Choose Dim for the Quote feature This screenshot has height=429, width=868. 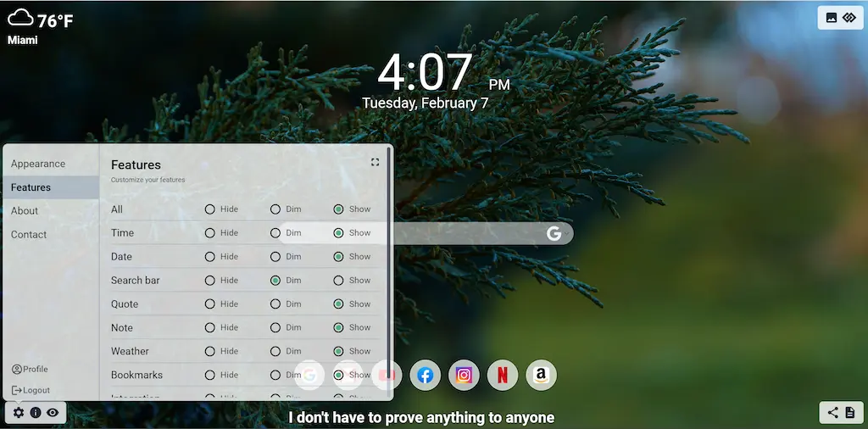275,304
